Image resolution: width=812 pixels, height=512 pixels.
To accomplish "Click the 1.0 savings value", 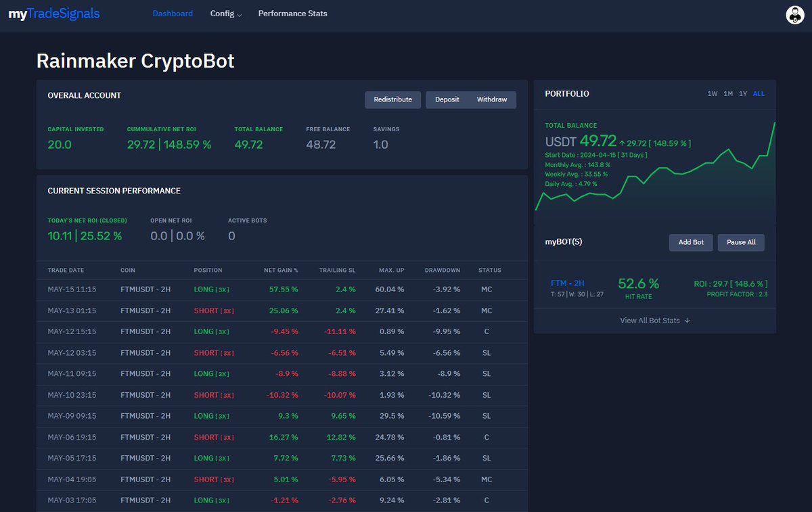I will (381, 145).
